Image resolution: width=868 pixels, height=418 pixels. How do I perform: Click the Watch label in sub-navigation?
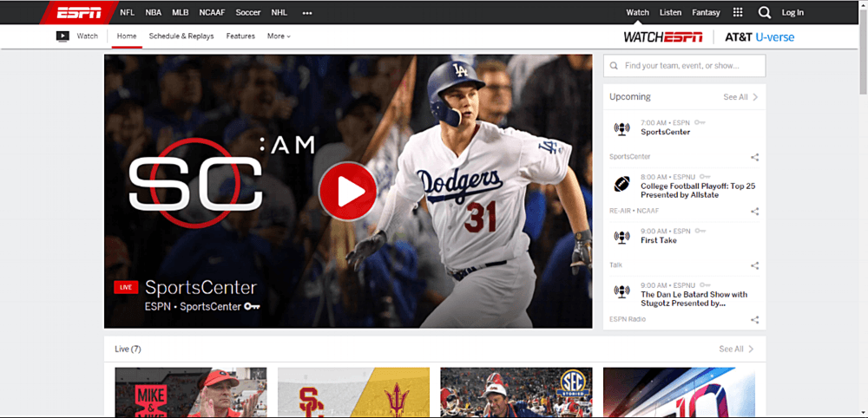88,36
